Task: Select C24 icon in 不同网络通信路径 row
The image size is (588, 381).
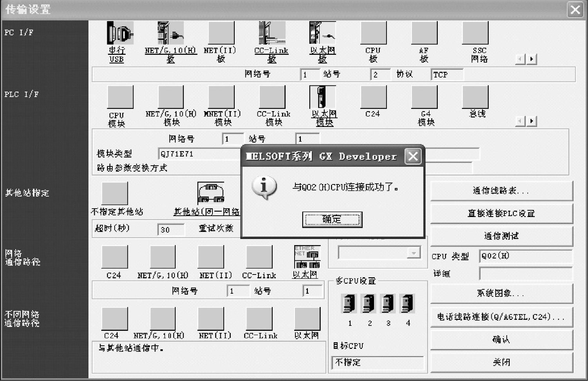Action: 115,318
